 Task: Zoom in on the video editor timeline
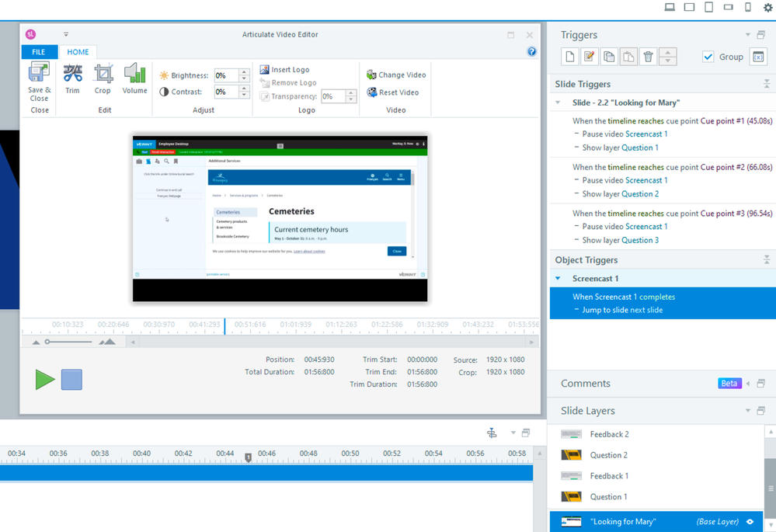(x=107, y=342)
